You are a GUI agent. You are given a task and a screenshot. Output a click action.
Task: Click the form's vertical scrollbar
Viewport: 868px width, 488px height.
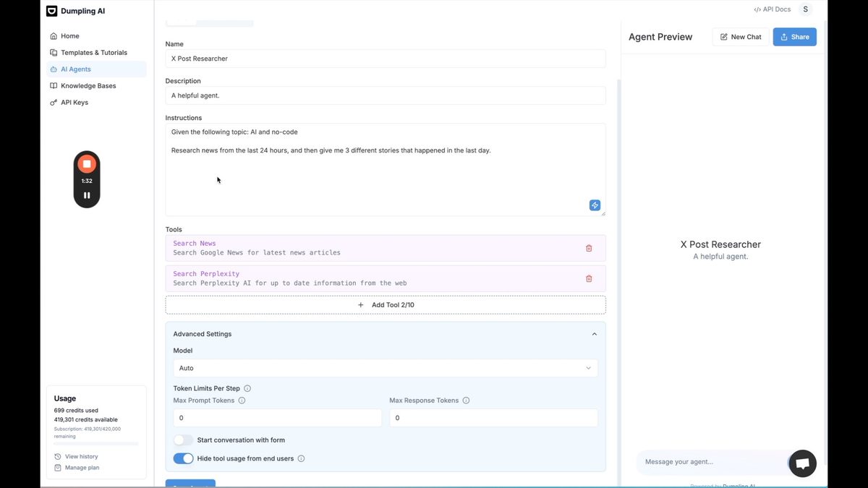(x=618, y=282)
